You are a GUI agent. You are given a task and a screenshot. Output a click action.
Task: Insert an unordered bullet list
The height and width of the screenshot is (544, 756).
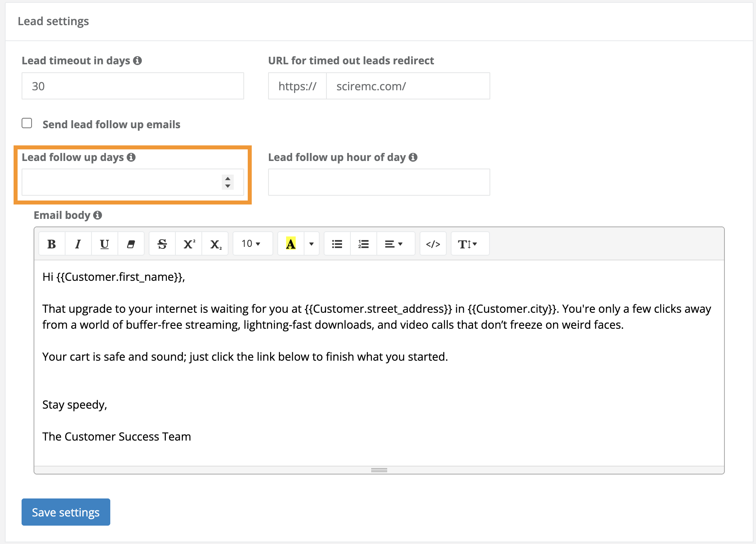[337, 243]
